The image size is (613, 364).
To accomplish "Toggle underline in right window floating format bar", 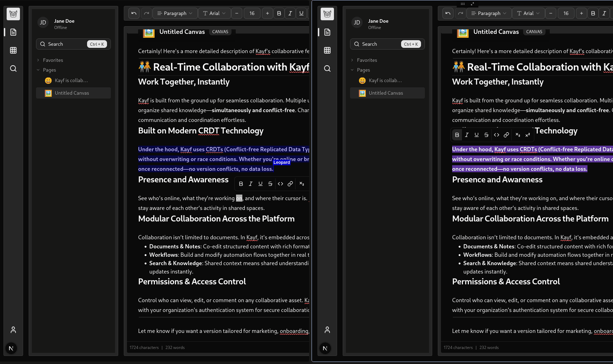I will [x=477, y=135].
